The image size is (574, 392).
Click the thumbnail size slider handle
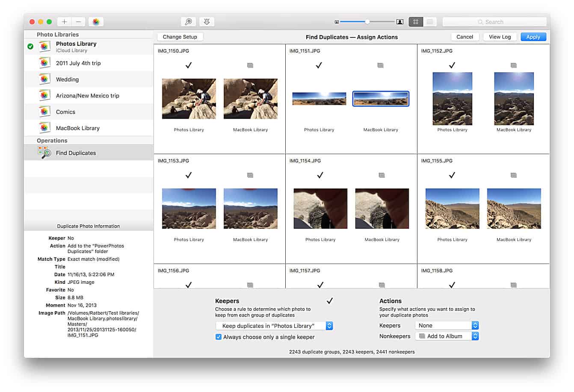367,22
